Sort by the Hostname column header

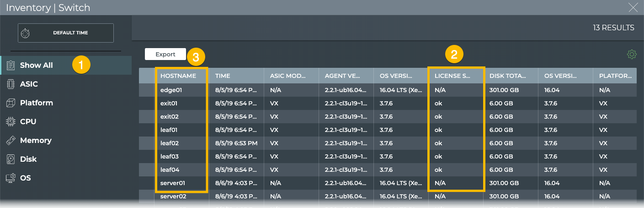[178, 76]
